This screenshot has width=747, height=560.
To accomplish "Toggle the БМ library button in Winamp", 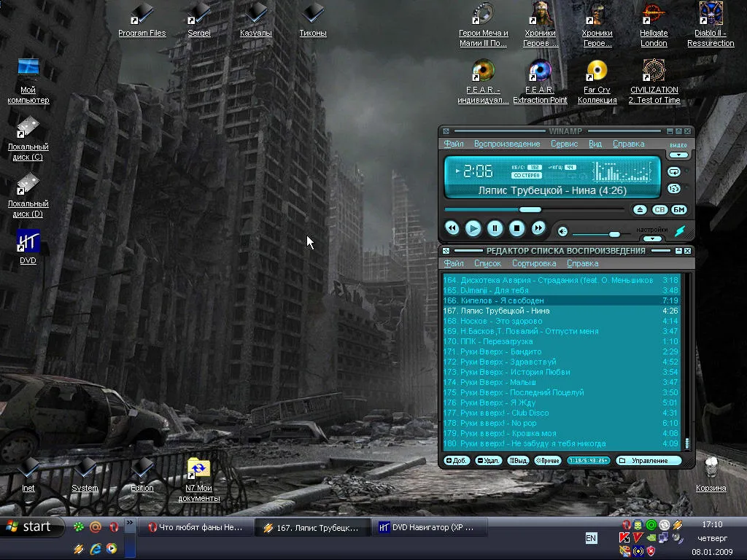I will point(679,209).
